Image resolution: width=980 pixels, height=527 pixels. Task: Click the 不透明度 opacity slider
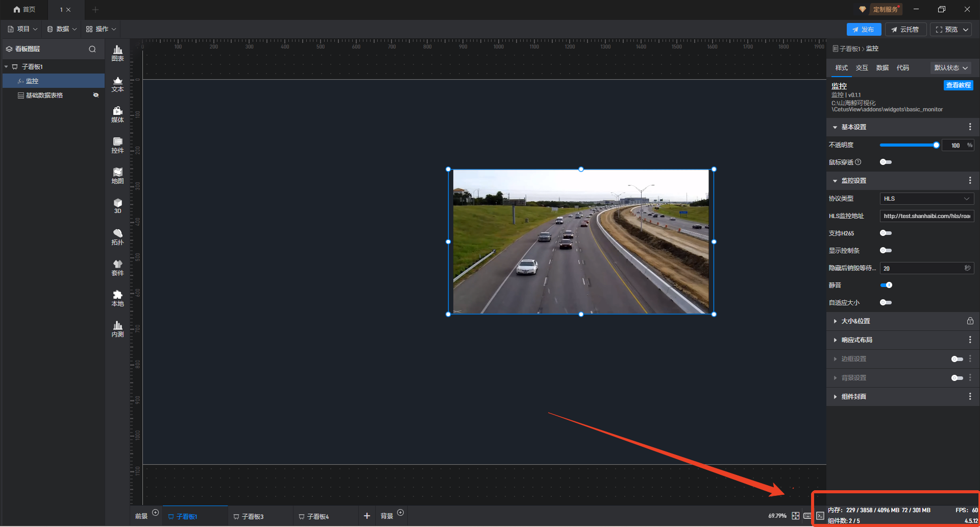click(908, 145)
